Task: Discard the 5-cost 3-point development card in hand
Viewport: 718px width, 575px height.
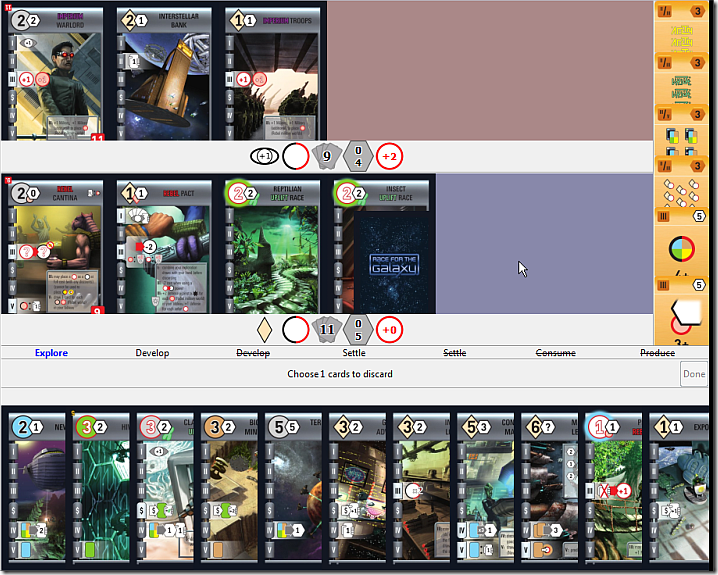Action: point(486,487)
